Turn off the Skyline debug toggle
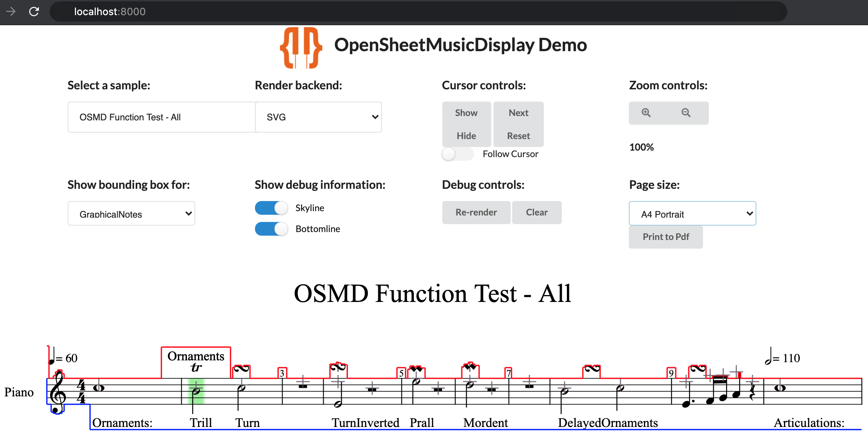The image size is (868, 436). tap(271, 208)
